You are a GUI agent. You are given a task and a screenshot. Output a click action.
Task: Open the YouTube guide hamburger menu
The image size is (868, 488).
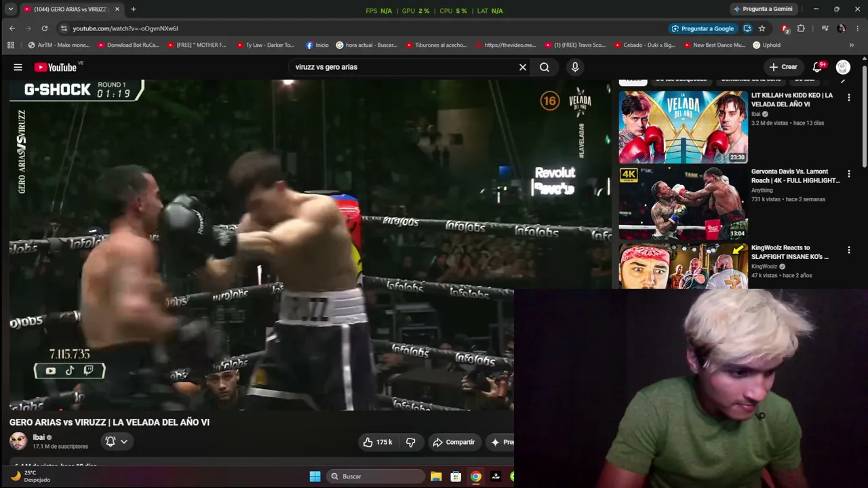point(18,67)
